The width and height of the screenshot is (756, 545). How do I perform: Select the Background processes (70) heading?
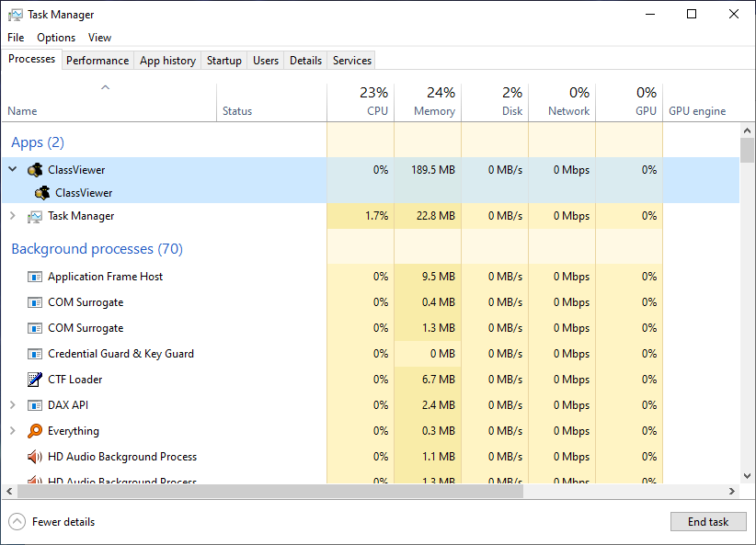pos(97,249)
